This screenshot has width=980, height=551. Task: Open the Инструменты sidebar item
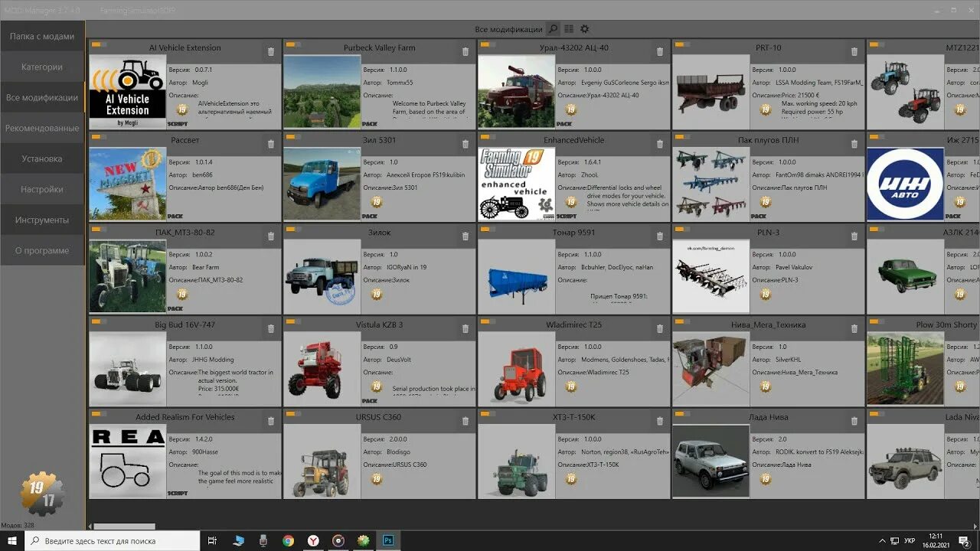point(42,220)
